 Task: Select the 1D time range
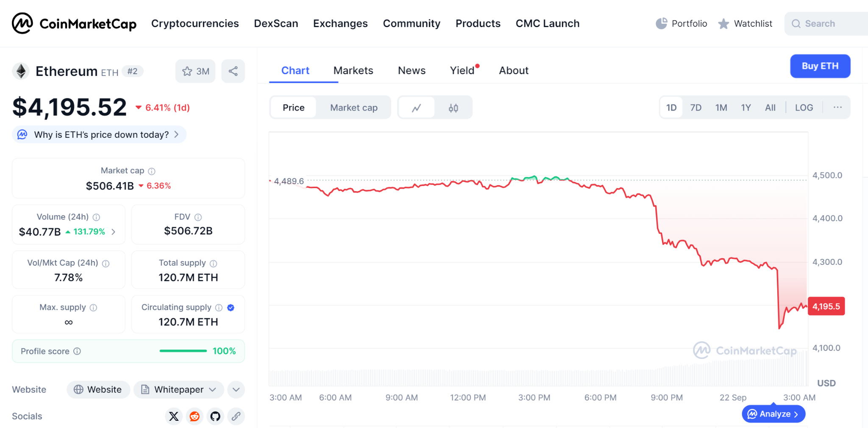(671, 108)
